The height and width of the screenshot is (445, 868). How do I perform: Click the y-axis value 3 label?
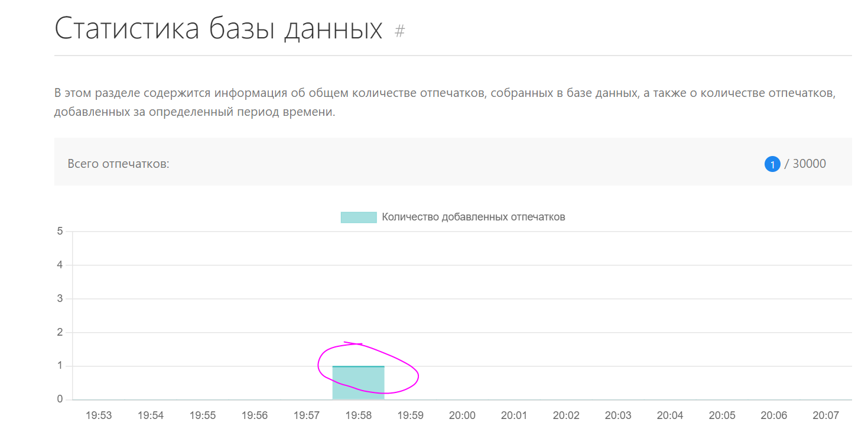click(60, 298)
